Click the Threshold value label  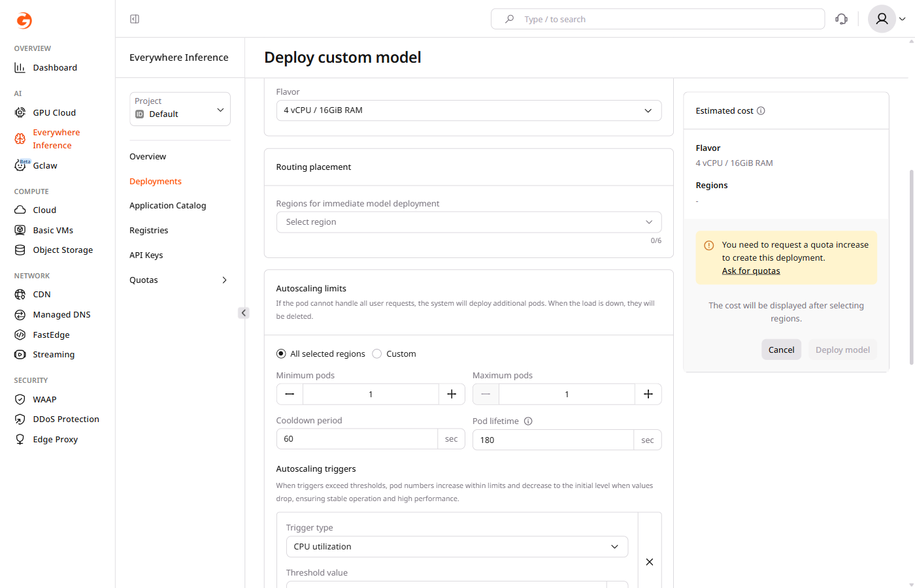(x=317, y=572)
